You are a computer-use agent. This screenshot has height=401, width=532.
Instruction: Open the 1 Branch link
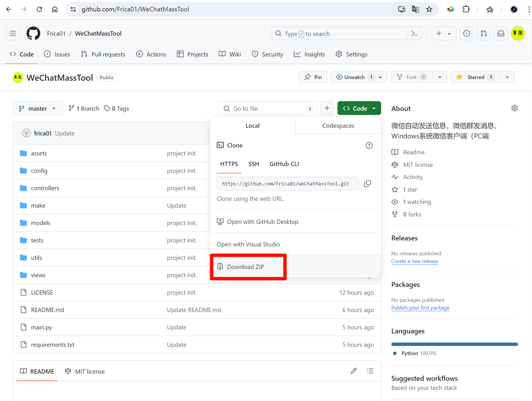point(84,108)
